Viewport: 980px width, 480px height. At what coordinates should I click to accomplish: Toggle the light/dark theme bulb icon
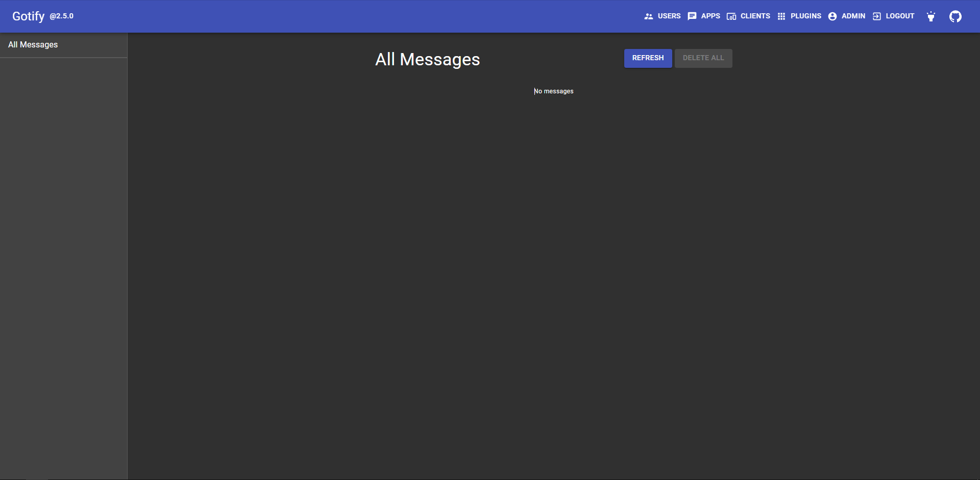point(931,16)
